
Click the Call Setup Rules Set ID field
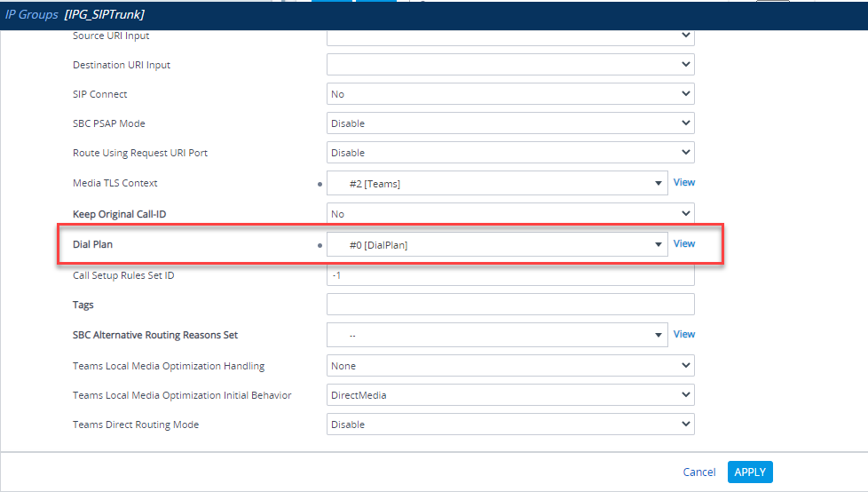(509, 275)
